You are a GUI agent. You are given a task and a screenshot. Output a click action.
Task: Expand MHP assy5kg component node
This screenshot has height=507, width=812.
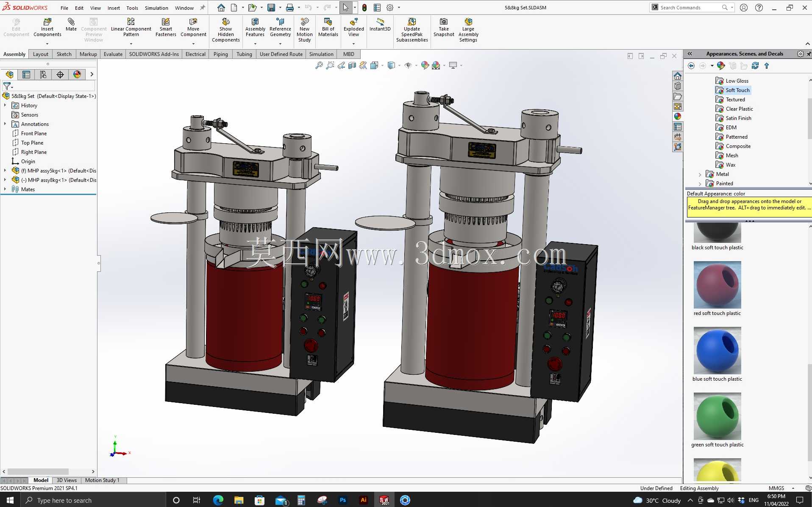point(5,171)
